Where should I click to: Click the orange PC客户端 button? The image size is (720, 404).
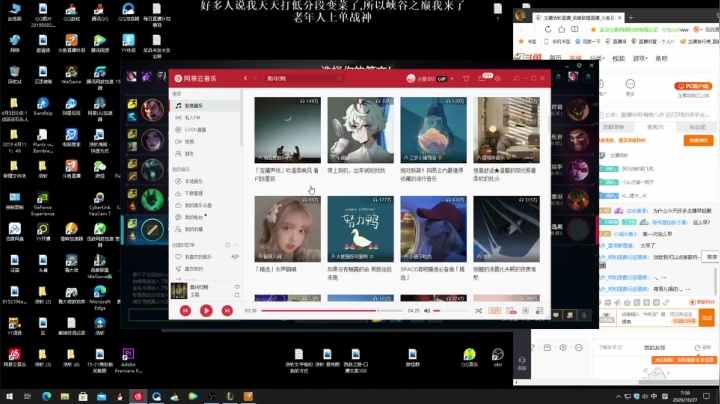click(x=693, y=86)
